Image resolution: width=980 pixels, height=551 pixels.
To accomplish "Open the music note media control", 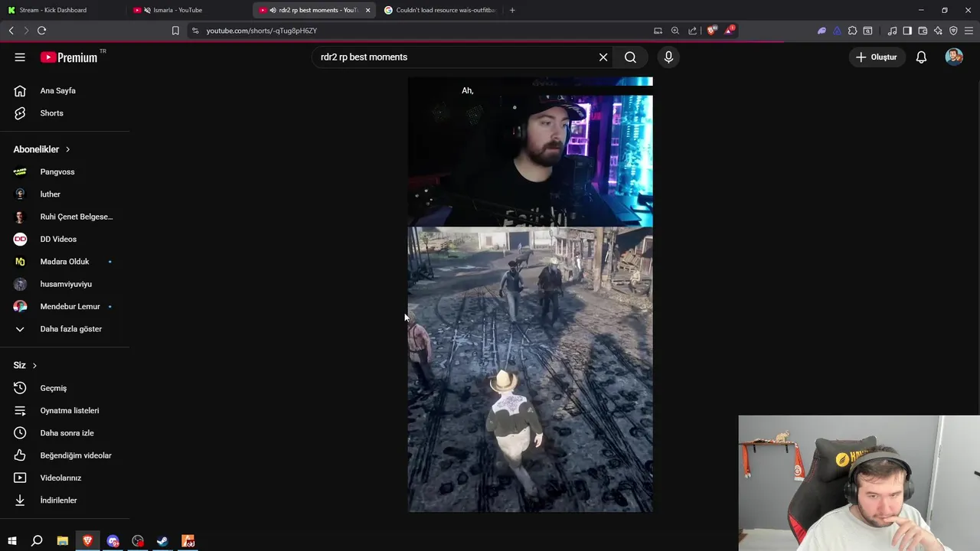I will (x=892, y=31).
